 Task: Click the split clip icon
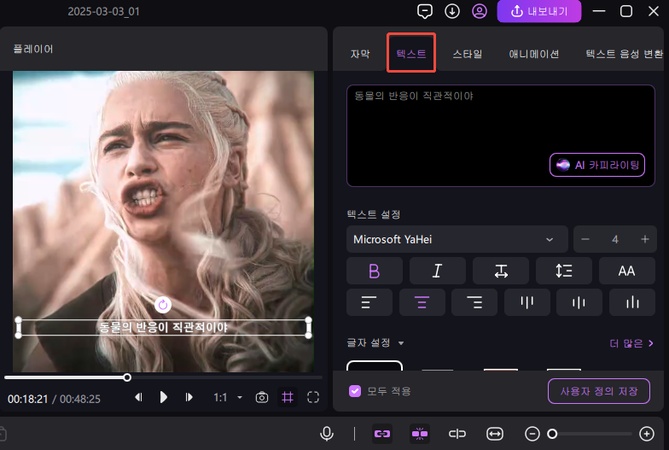coord(457,434)
